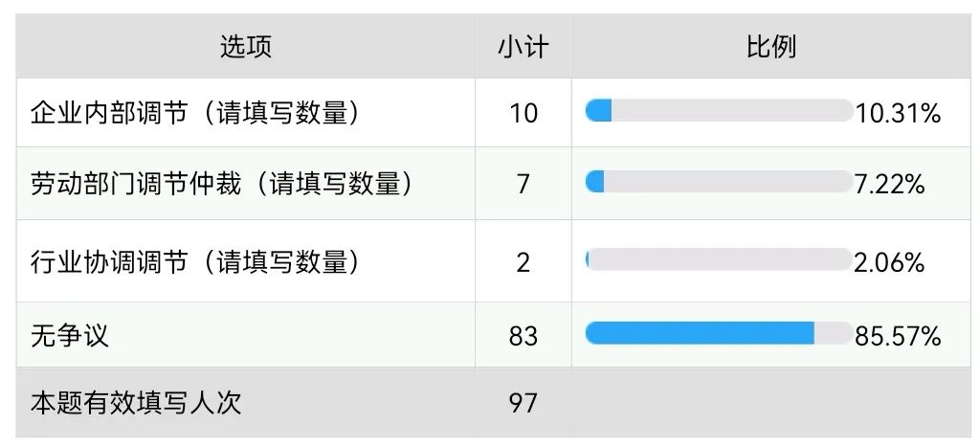Click the 小计 column header
Image resolution: width=980 pixels, height=447 pixels.
click(523, 46)
